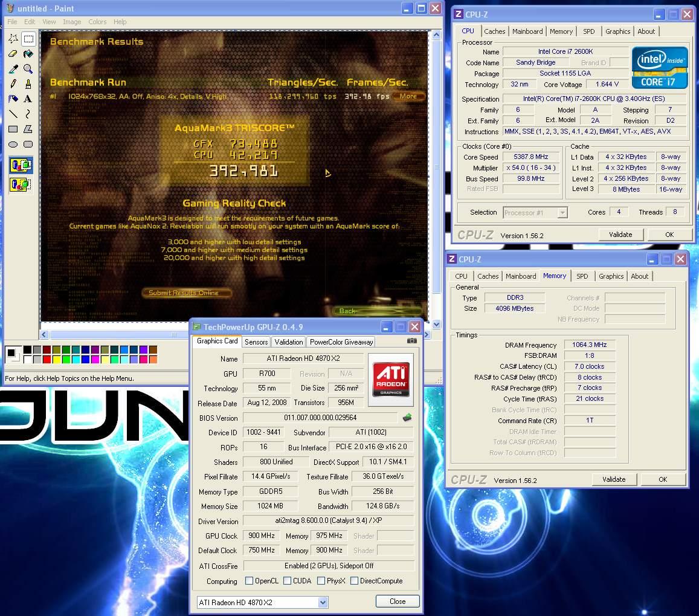Choose the Fill With Color bucket tool

point(28,54)
